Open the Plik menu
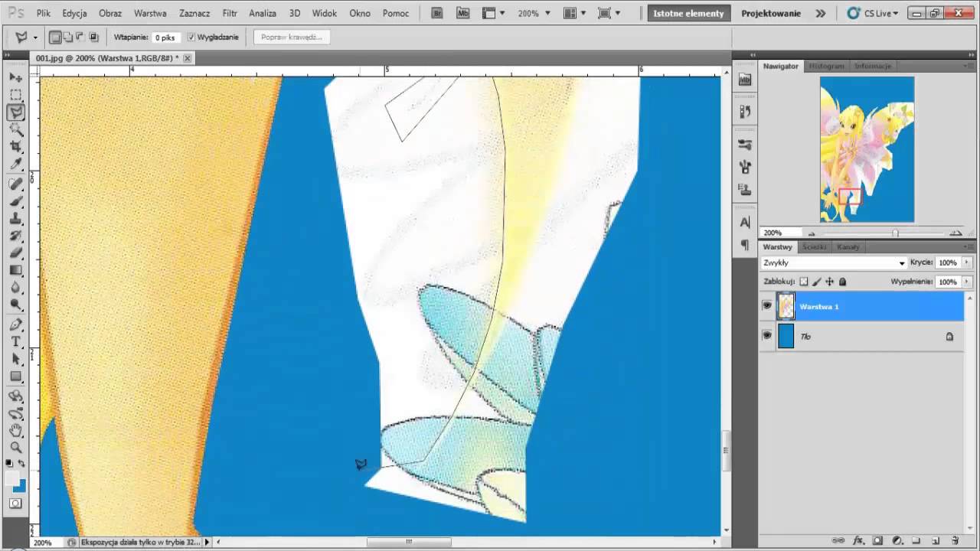980x551 pixels. (x=43, y=13)
